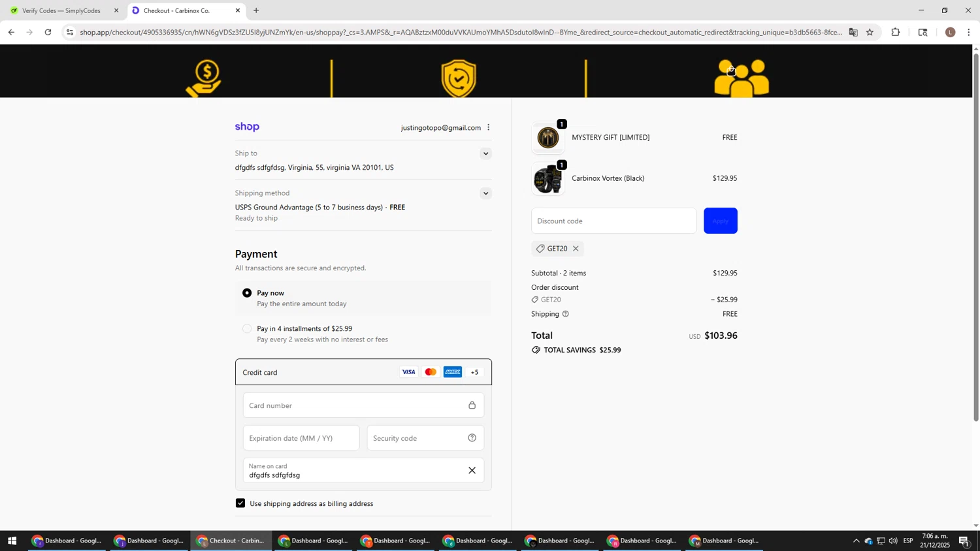980x551 pixels.
Task: Remove the GET20 discount code
Action: click(x=576, y=249)
